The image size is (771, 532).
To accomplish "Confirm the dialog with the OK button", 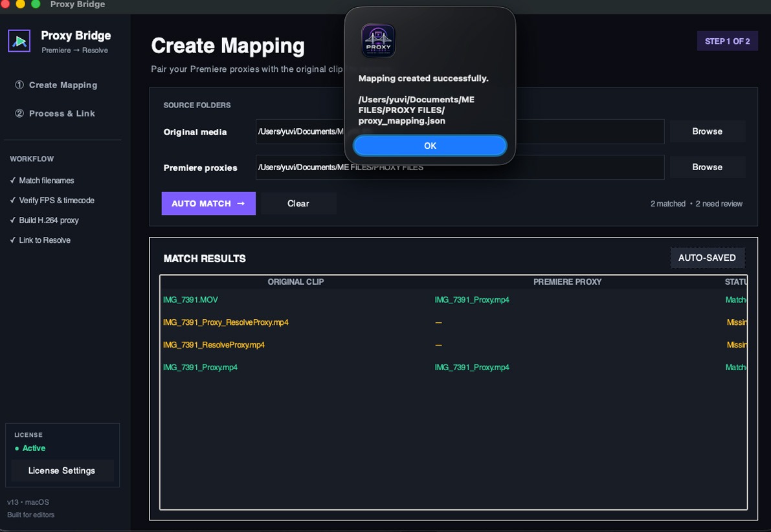I will (x=430, y=146).
